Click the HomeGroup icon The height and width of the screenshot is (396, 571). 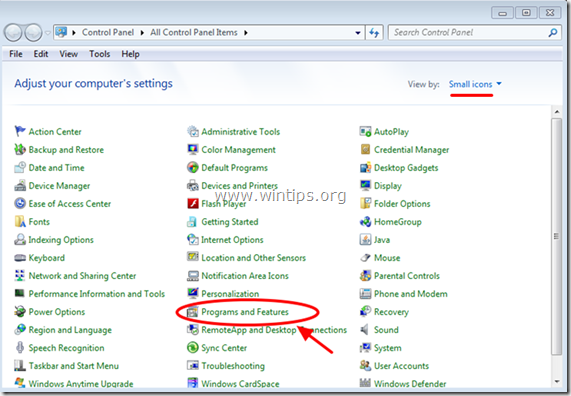pyautogui.click(x=365, y=221)
